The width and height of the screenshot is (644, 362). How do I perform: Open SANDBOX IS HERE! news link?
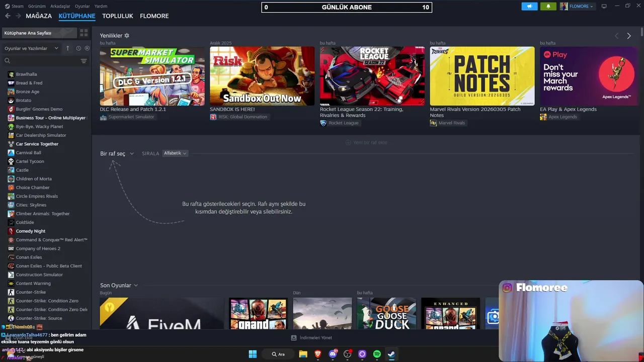232,109
